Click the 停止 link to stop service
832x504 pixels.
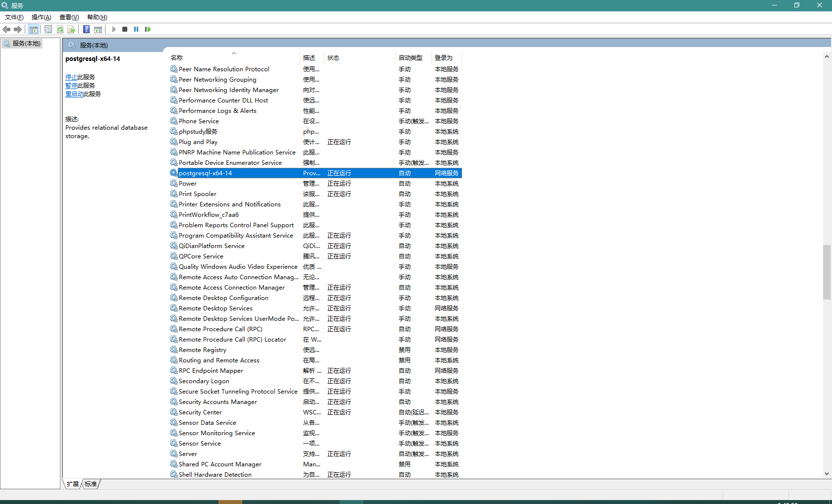point(71,77)
